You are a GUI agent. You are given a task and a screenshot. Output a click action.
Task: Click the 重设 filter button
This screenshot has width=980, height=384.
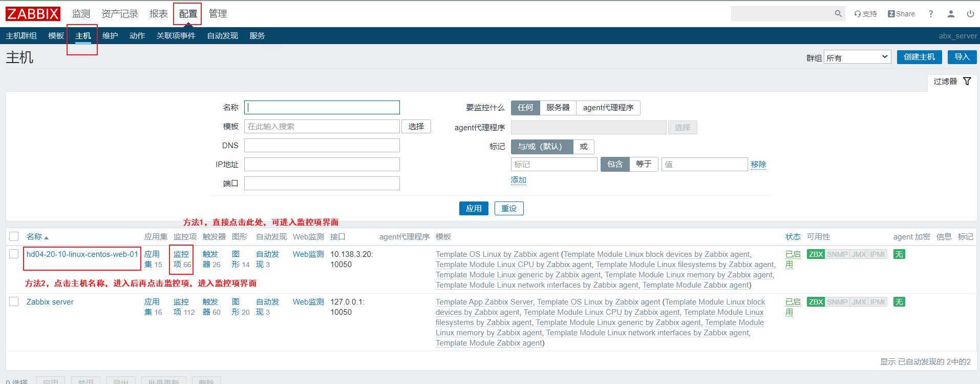tap(509, 209)
